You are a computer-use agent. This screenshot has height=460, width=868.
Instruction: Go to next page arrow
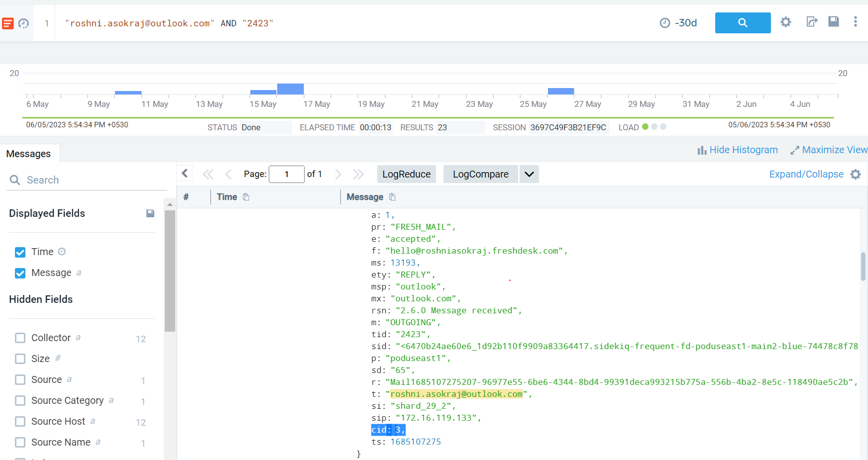(338, 174)
